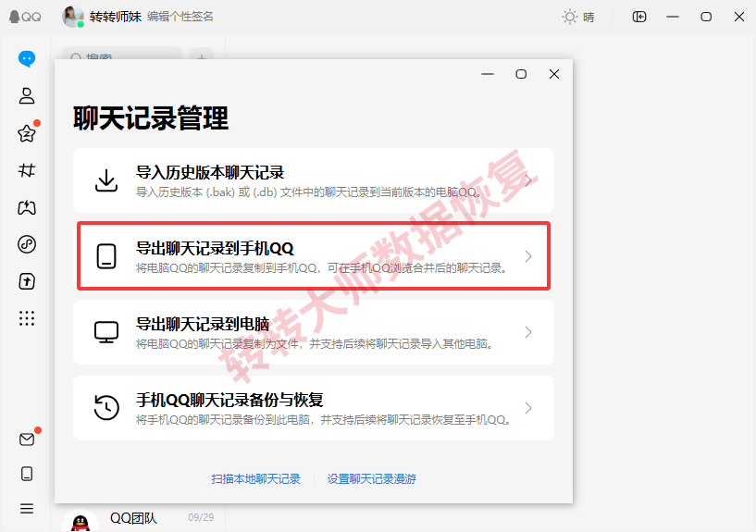Click the 转转师妹 profile avatar

point(73,17)
